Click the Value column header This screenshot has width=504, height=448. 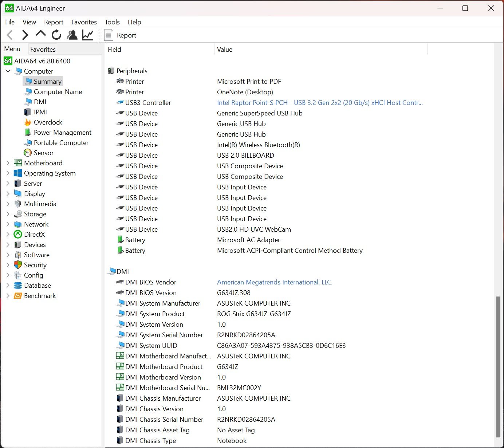point(321,50)
